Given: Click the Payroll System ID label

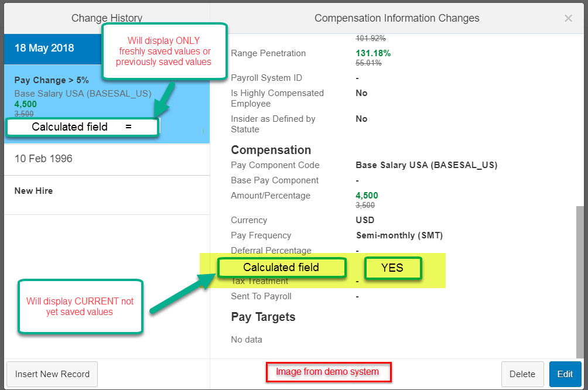Looking at the screenshot, I should point(266,78).
